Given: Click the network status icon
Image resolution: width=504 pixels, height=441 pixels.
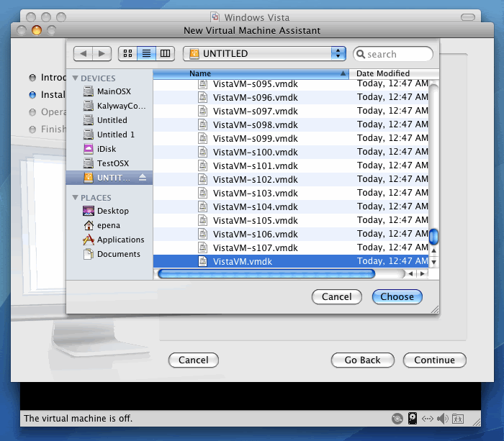Looking at the screenshot, I should point(428,419).
